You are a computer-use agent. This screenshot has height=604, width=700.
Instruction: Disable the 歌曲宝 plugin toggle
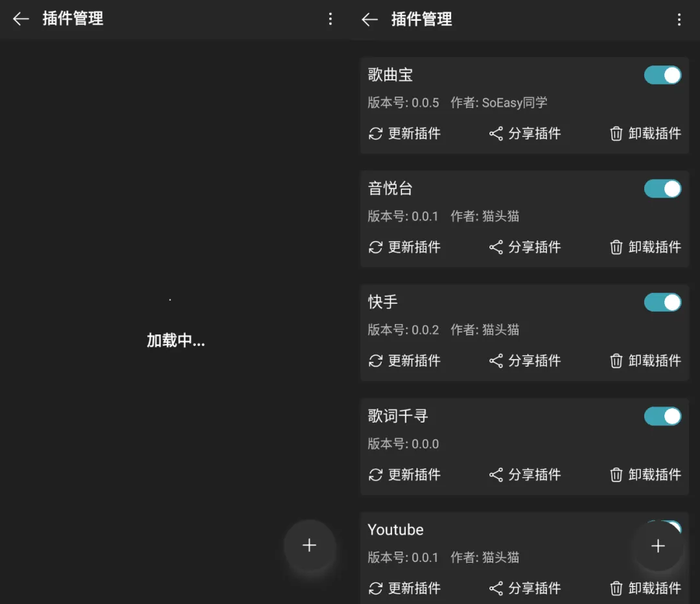tap(662, 75)
